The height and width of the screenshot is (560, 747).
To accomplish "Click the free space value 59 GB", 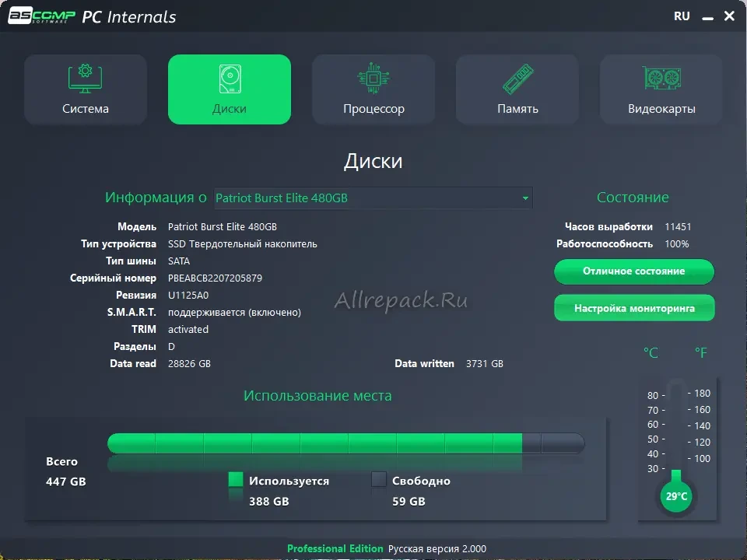I will (409, 502).
